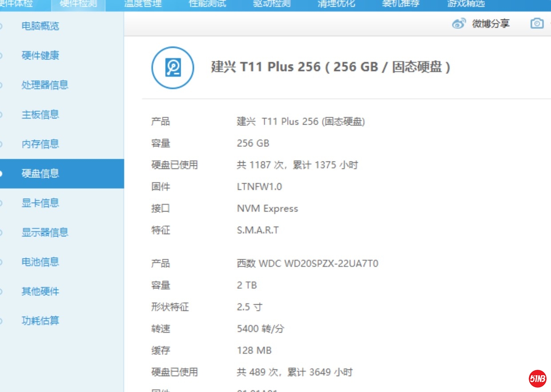Click the heading 建兴 T11 Plus 256 (256 GB / 固态硬盘)
This screenshot has width=551, height=392.
(331, 67)
